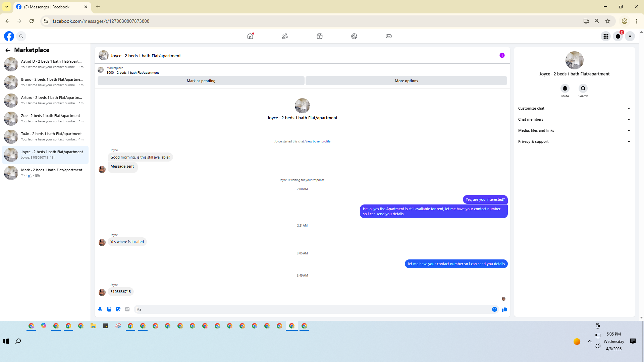Screen dimensions: 644x362
Task: Toggle the conversation information panel
Action: 502,55
